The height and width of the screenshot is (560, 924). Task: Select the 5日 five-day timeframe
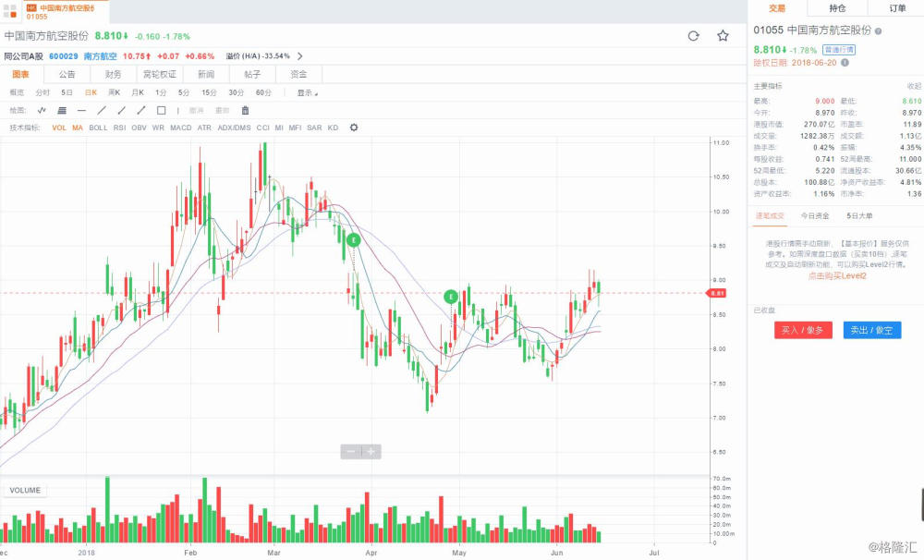pyautogui.click(x=67, y=92)
